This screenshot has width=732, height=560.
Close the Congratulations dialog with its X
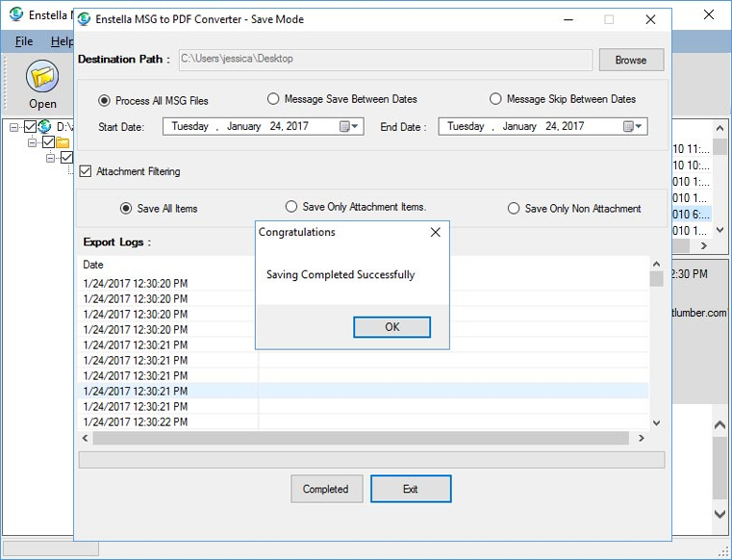point(435,232)
